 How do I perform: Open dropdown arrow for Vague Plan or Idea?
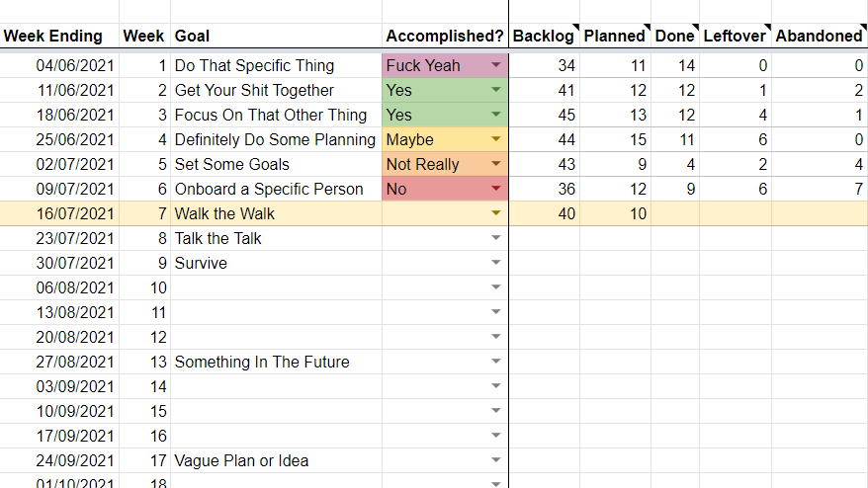pyautogui.click(x=496, y=459)
